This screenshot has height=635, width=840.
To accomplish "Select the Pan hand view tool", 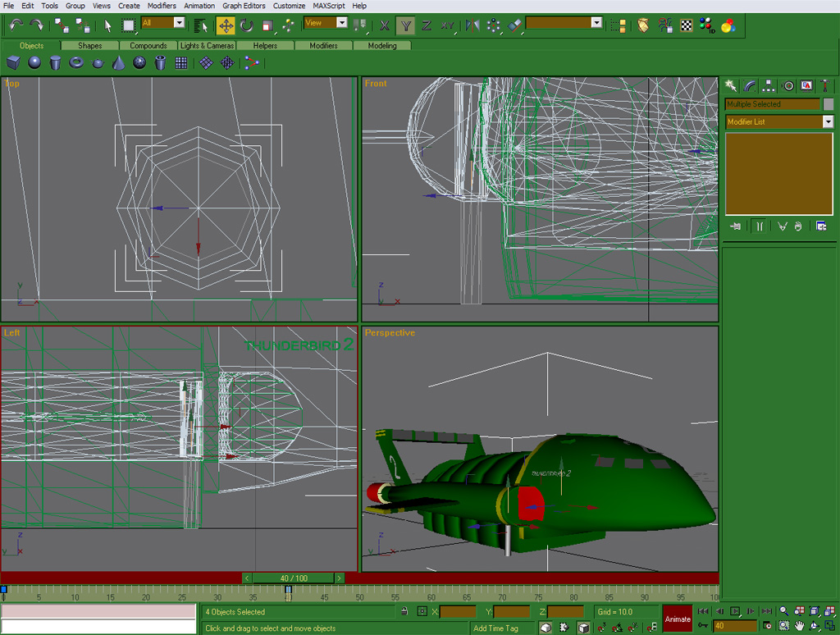I will 799,626.
